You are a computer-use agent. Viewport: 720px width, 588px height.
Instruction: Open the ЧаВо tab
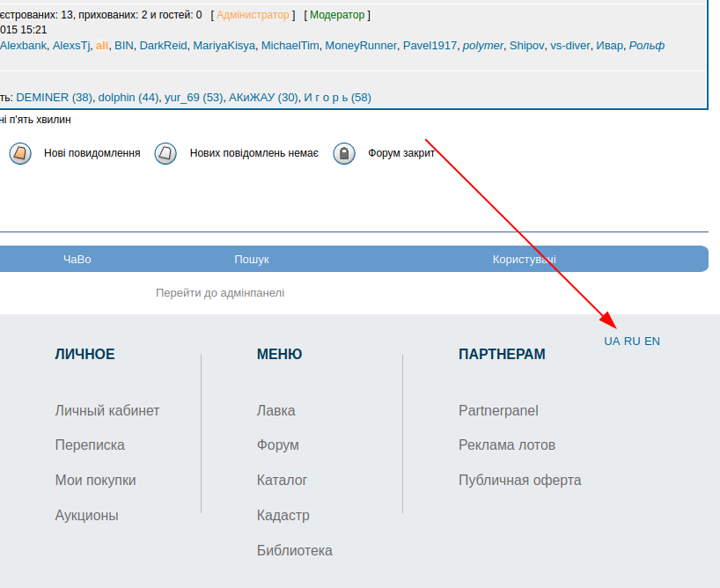coord(77,260)
